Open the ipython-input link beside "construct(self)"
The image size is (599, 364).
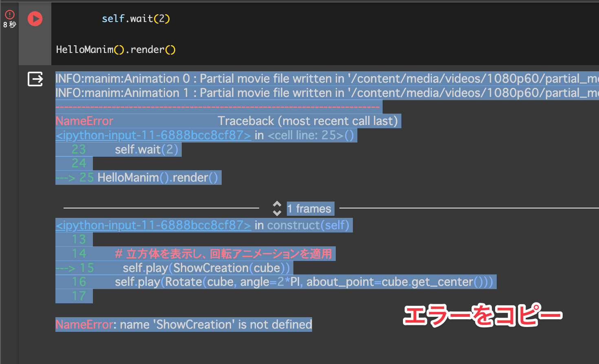click(153, 225)
